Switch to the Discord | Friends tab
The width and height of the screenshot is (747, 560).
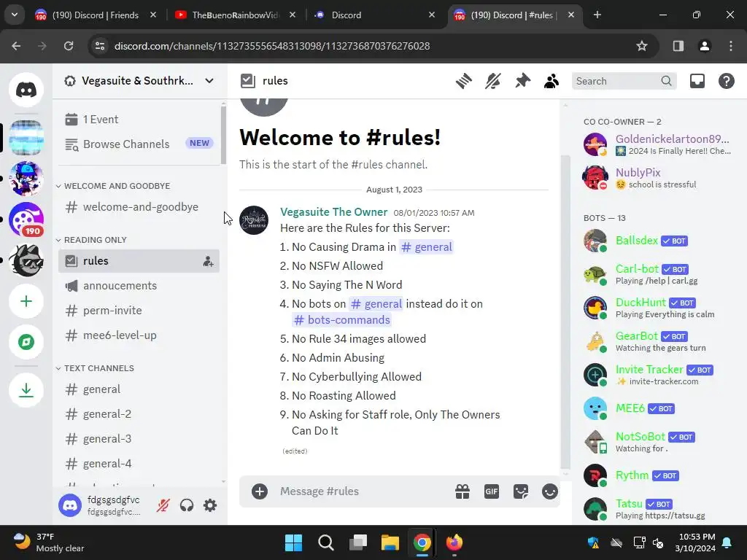tap(96, 15)
